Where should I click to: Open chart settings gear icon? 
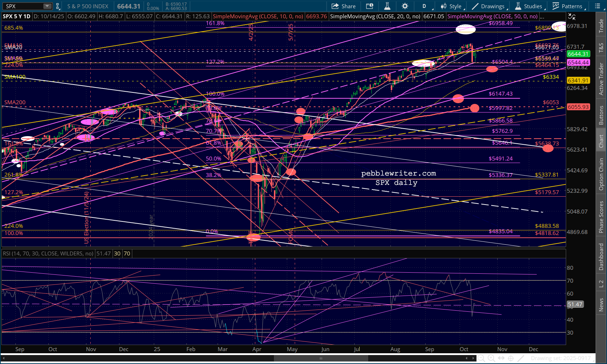[405, 6]
